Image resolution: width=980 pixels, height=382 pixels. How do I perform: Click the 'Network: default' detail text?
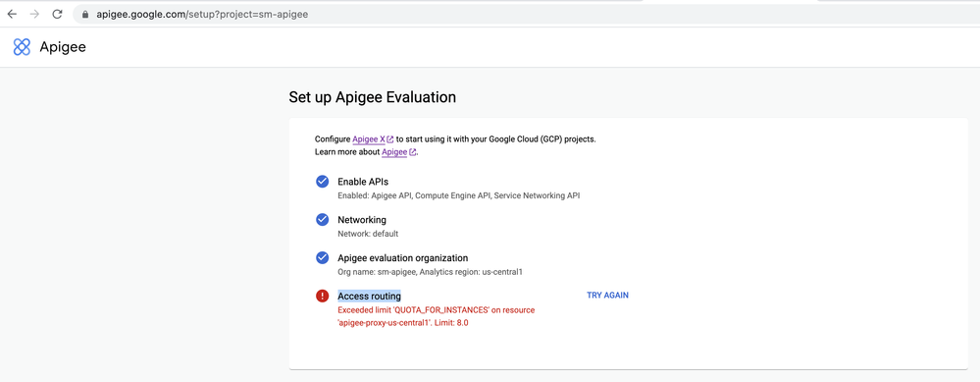(368, 234)
